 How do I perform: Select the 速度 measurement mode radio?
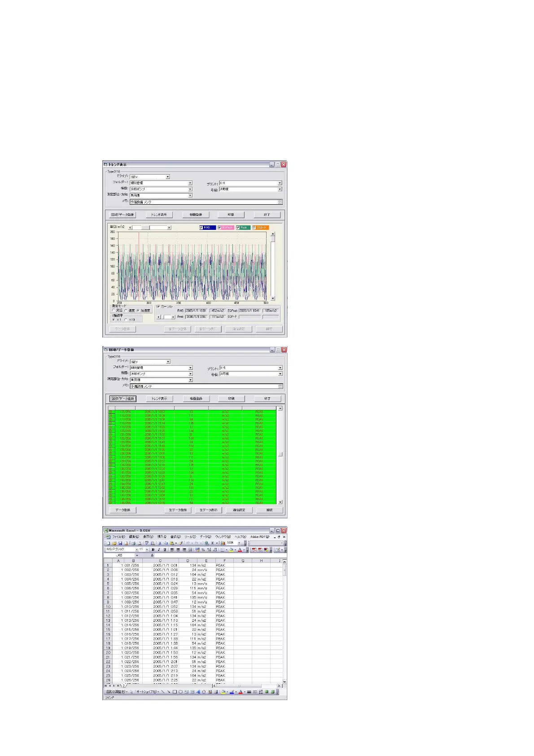pos(126,310)
